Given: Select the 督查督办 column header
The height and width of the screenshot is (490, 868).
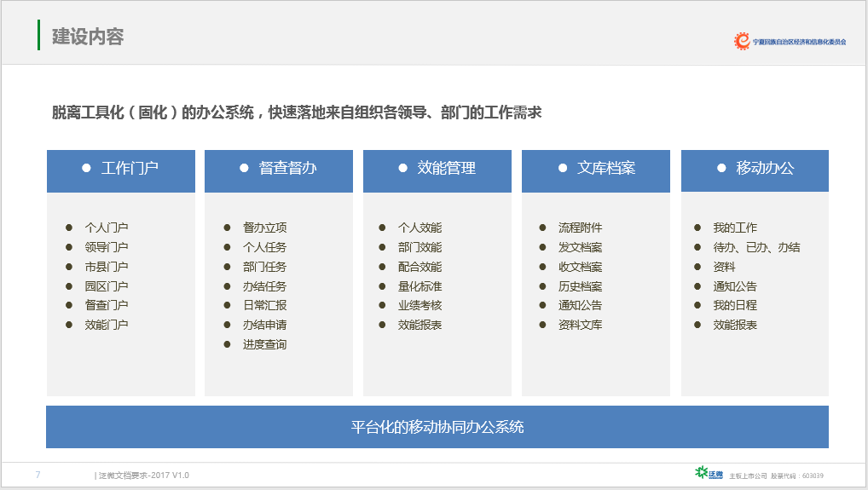Looking at the screenshot, I should click(279, 171).
